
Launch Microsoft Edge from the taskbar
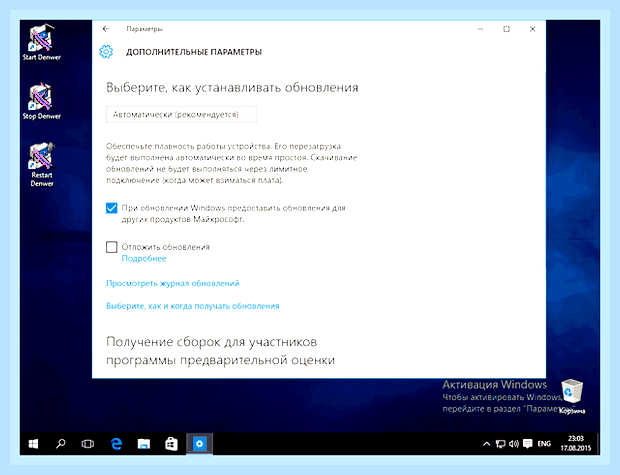116,444
